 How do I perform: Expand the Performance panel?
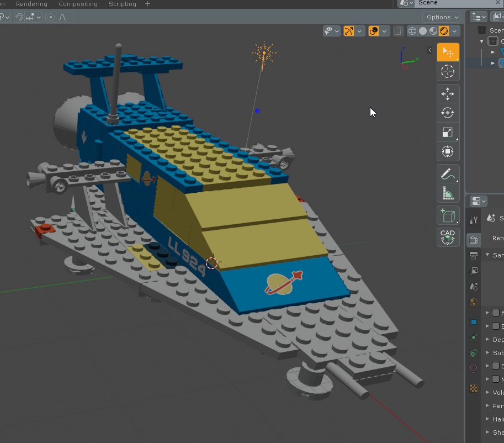[487, 405]
